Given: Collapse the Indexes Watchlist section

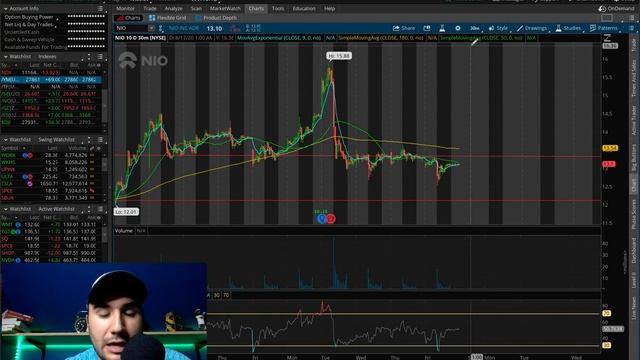Looking at the screenshot, I should [6, 57].
